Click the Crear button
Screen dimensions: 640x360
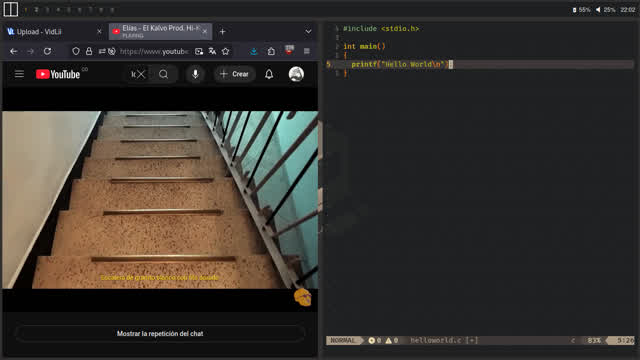click(234, 74)
